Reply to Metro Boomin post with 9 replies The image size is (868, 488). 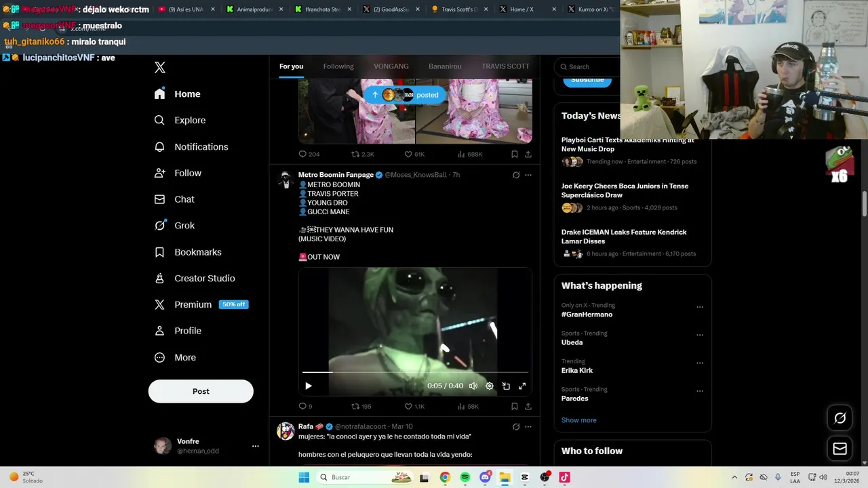pos(306,407)
